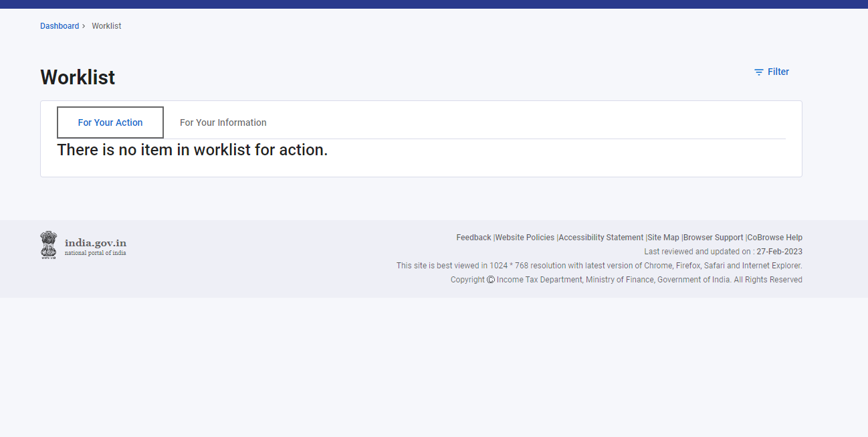Click the Dashboard breadcrumb link
The width and height of the screenshot is (868, 437).
[60, 26]
